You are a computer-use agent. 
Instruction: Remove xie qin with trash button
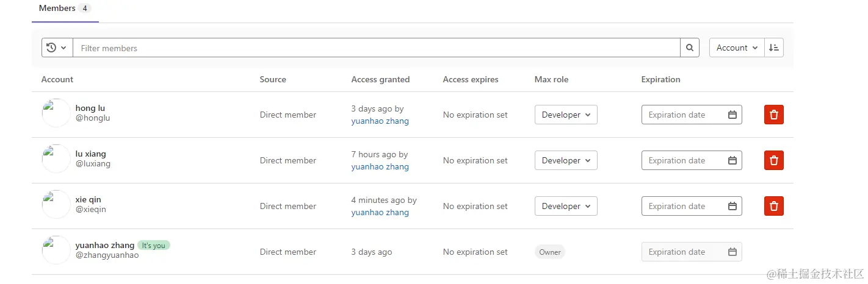(x=773, y=206)
